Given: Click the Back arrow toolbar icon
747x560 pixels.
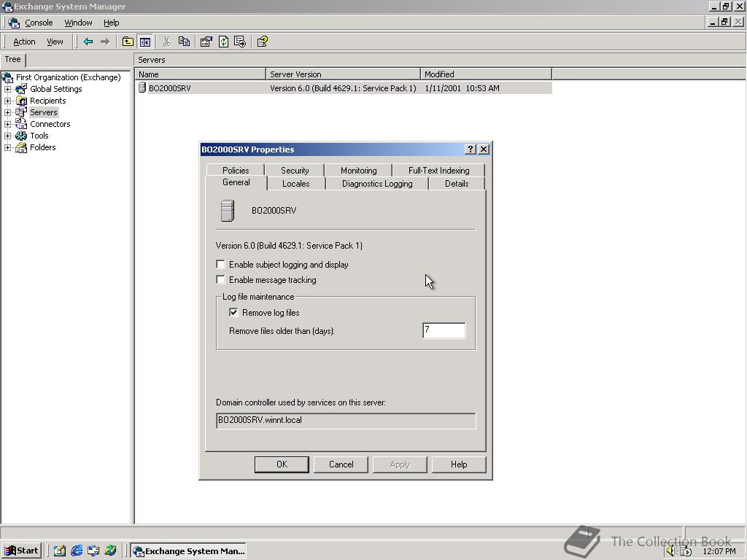Looking at the screenshot, I should point(88,42).
